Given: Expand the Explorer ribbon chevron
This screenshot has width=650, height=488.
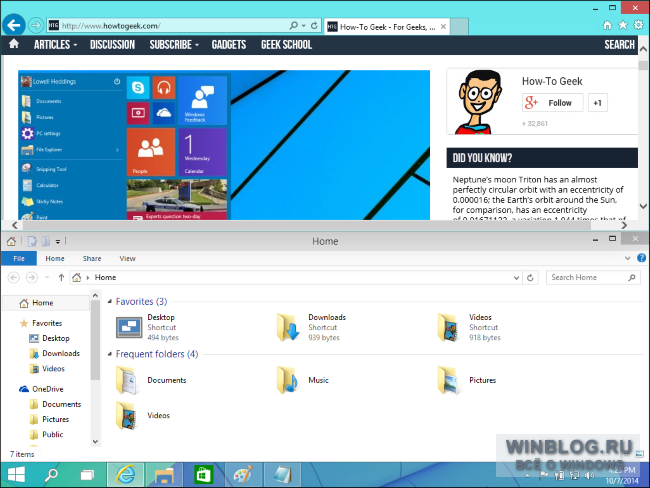Looking at the screenshot, I should pos(627,258).
